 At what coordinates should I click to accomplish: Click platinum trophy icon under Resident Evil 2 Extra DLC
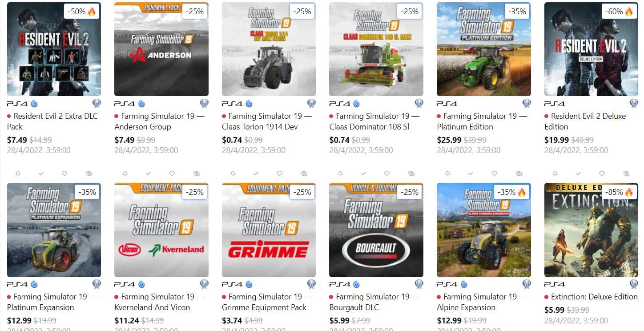pos(97,104)
